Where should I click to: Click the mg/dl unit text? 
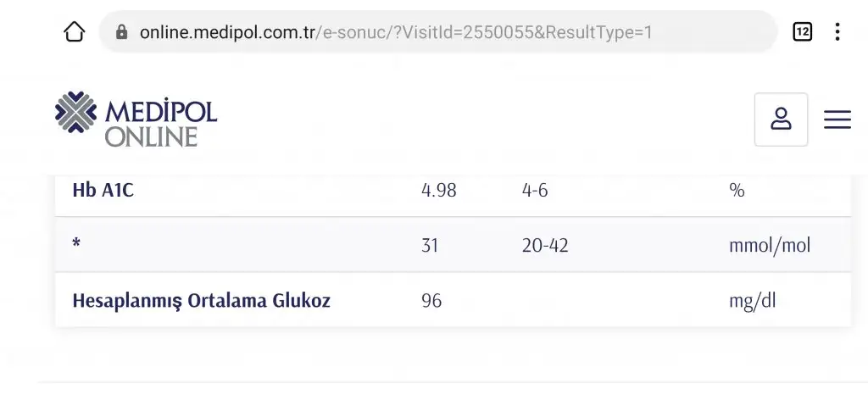753,301
